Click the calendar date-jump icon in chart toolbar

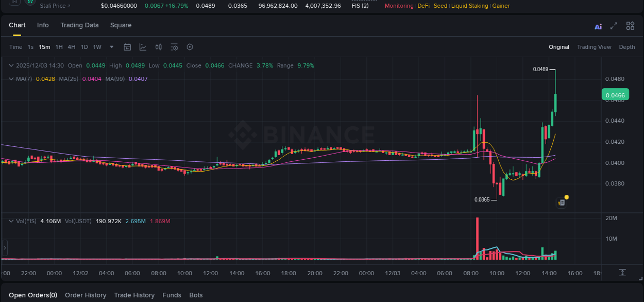(127, 47)
